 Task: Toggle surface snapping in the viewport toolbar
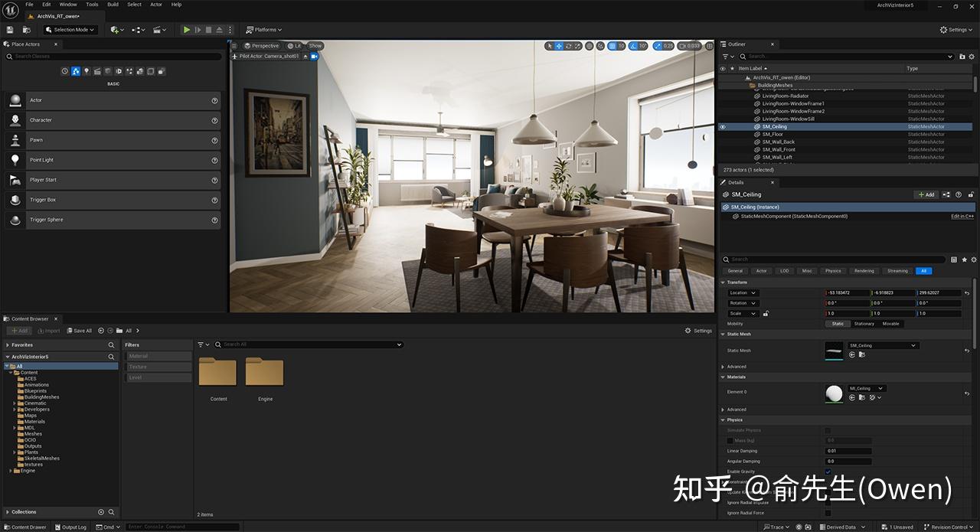tap(599, 46)
